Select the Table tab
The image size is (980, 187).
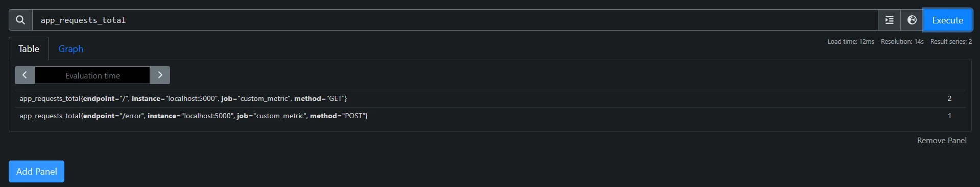29,49
